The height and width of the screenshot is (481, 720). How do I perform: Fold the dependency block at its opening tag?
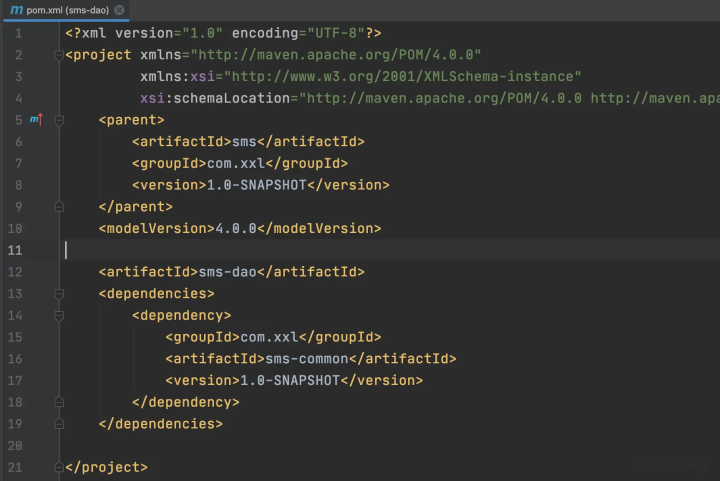click(x=59, y=316)
